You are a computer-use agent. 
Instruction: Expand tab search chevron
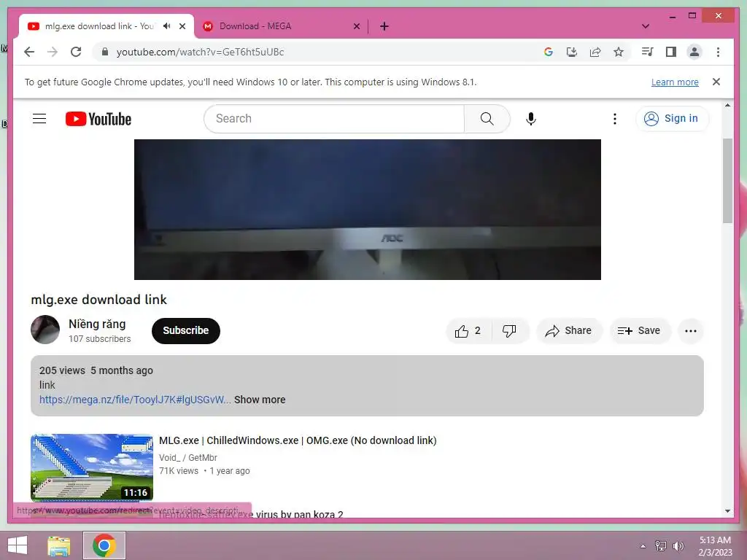coord(646,26)
